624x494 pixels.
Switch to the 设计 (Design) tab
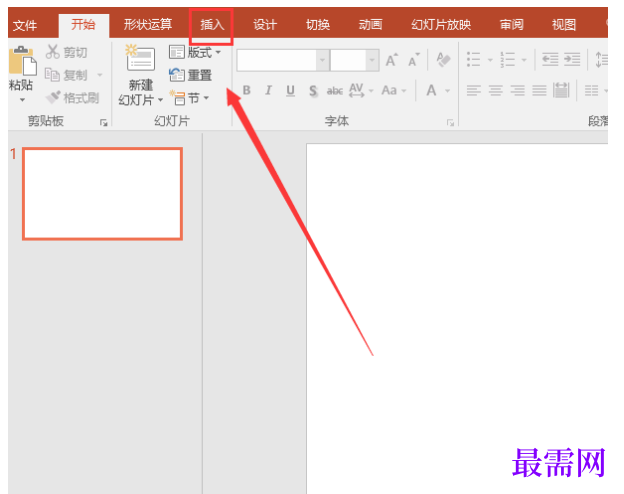click(265, 25)
